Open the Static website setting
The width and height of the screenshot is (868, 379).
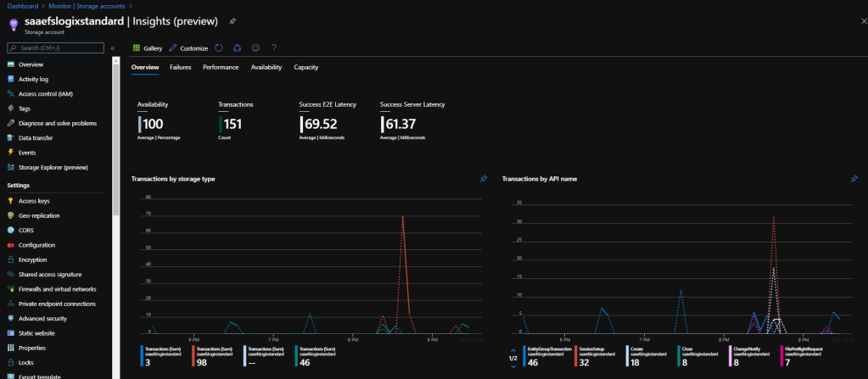pos(36,333)
